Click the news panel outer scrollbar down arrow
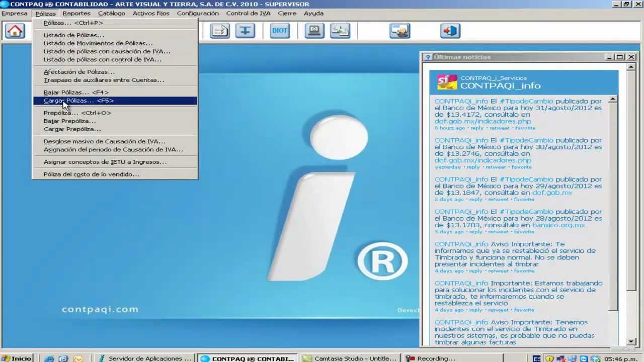 (631, 341)
